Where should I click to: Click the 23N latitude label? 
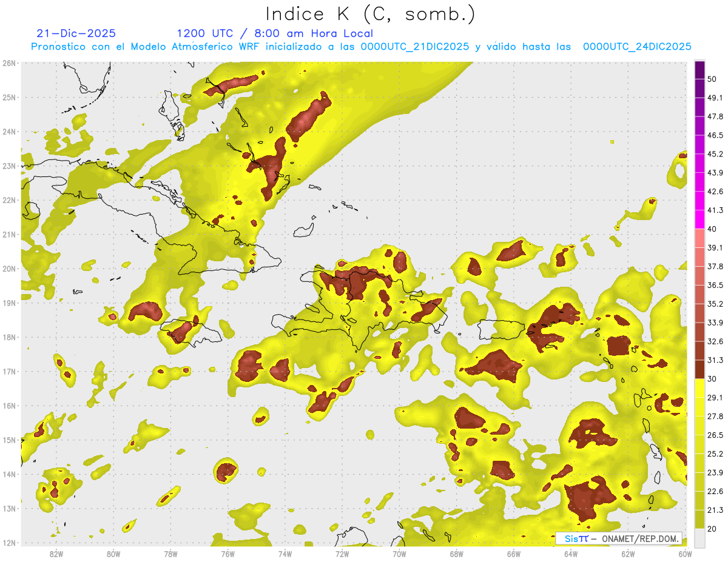(x=8, y=166)
